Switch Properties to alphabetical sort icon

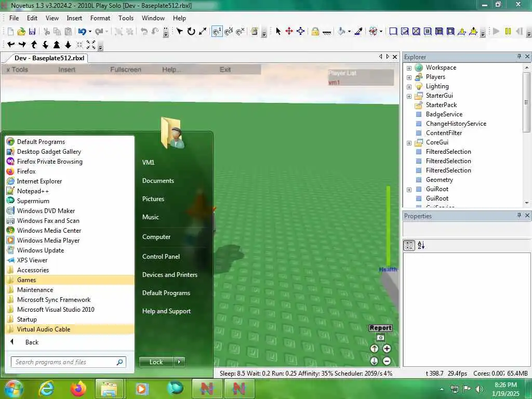coord(421,245)
